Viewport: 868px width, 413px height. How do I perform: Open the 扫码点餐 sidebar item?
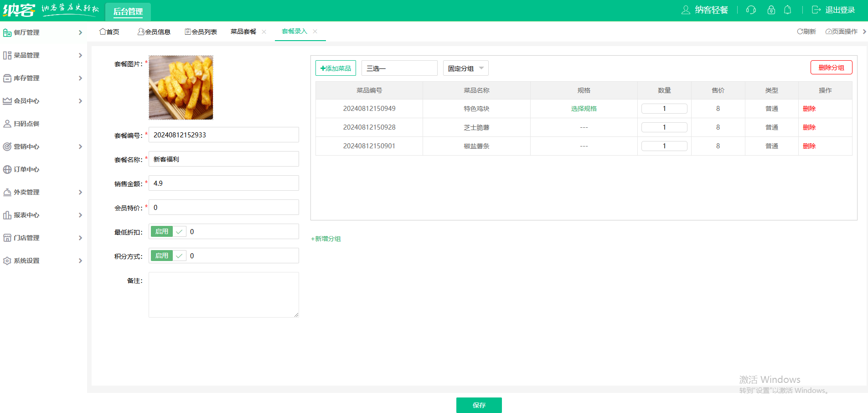(x=26, y=124)
